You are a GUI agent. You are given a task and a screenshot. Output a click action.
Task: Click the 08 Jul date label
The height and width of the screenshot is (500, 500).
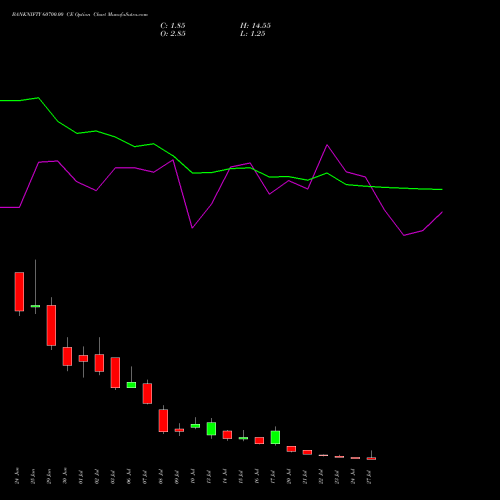coord(161,477)
